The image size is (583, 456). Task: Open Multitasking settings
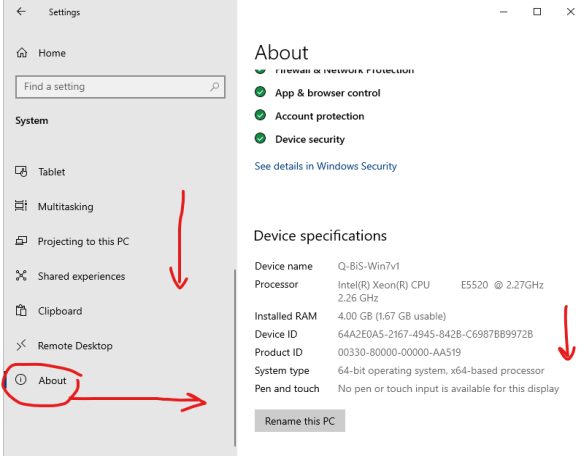[x=65, y=206]
